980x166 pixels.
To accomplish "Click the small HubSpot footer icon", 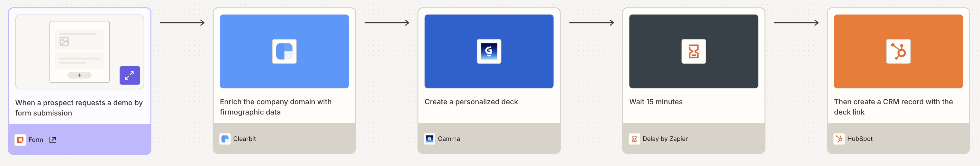I will tap(839, 139).
